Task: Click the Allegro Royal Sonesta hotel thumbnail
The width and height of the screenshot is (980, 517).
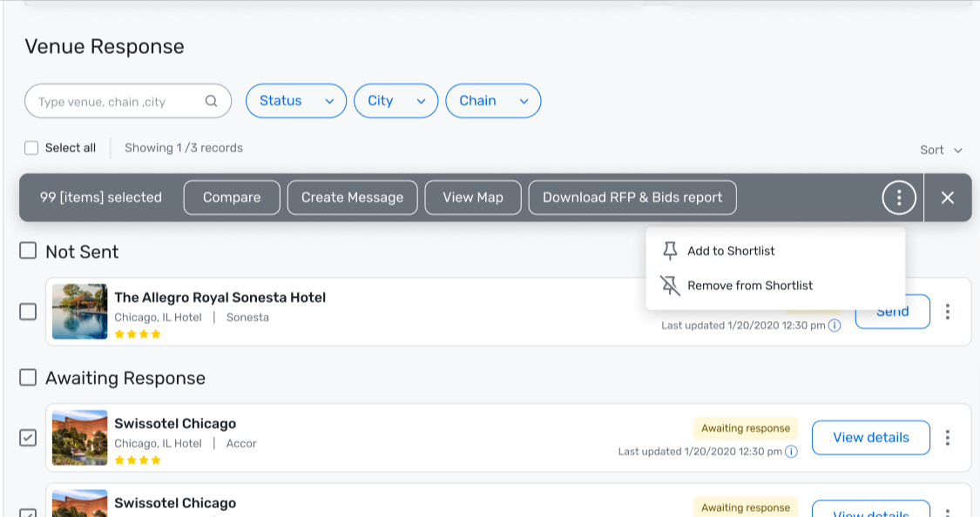Action: 79,312
